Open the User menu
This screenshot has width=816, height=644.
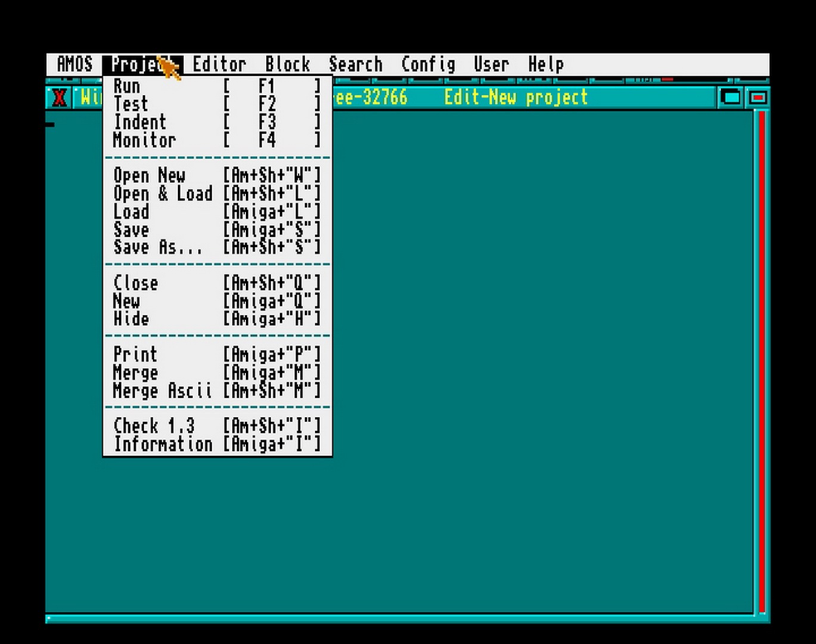tap(491, 64)
